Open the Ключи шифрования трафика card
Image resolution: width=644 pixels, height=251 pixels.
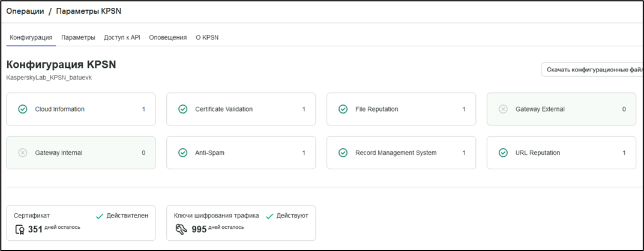[x=241, y=223]
